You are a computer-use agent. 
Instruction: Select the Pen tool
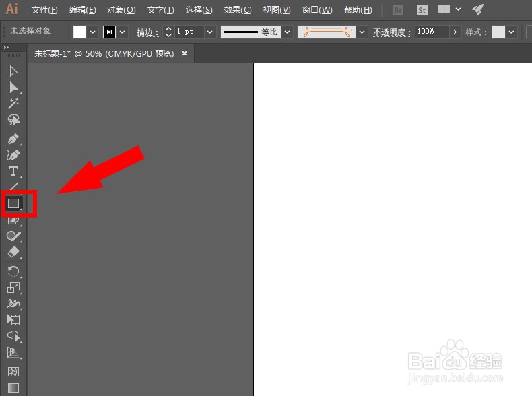click(13, 139)
